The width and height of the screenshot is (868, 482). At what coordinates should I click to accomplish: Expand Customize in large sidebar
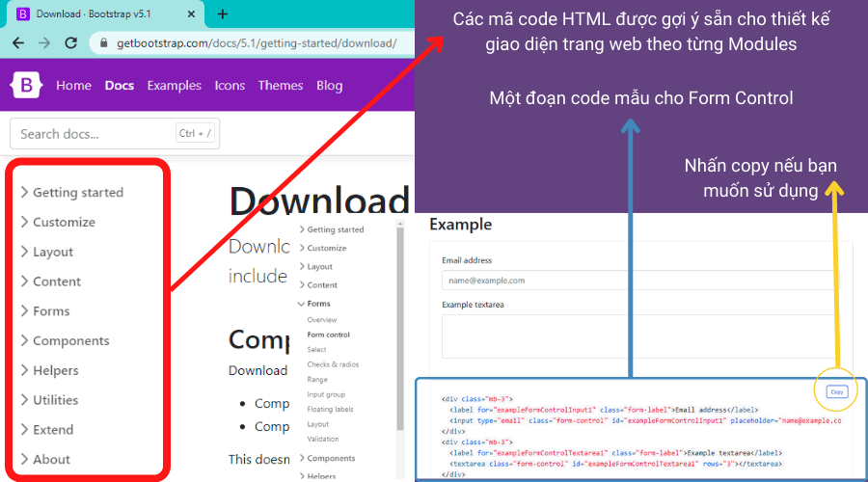pyautogui.click(x=58, y=222)
